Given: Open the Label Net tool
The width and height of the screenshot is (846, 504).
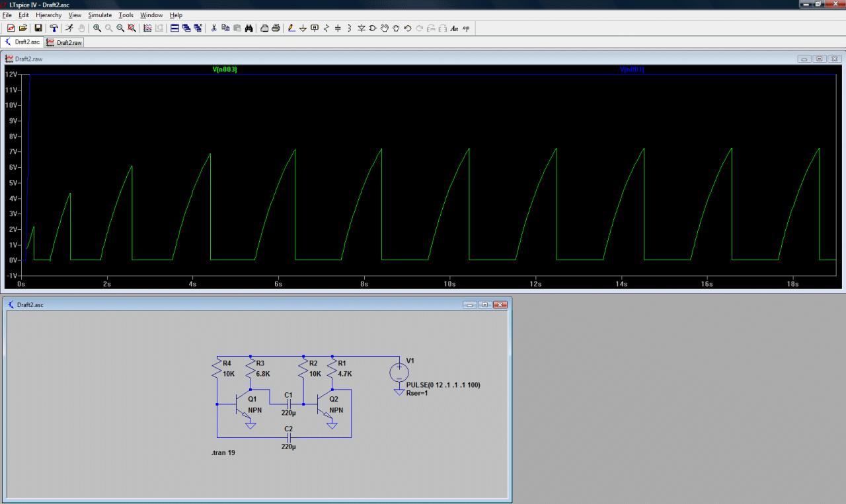Looking at the screenshot, I should [x=315, y=28].
